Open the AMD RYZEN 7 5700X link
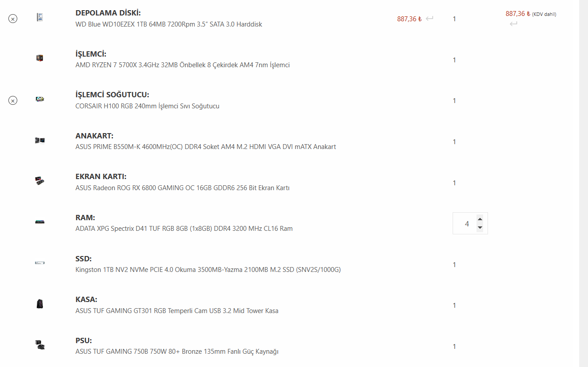 point(182,65)
